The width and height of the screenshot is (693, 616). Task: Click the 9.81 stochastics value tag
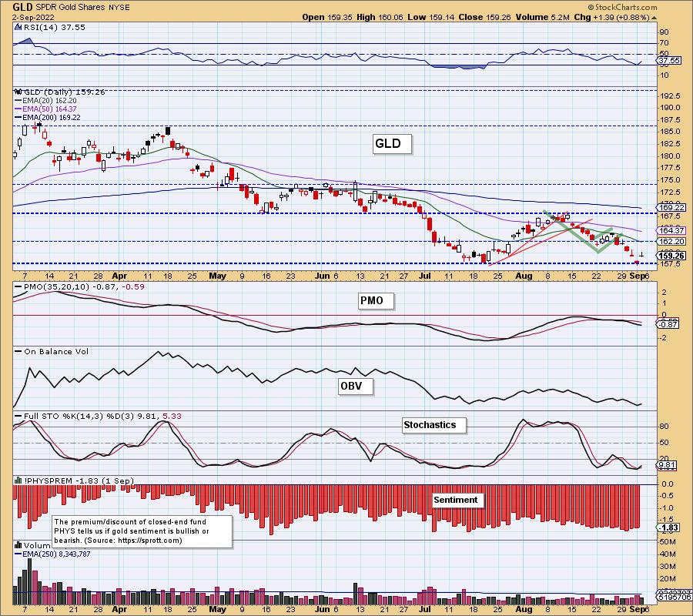pos(667,465)
